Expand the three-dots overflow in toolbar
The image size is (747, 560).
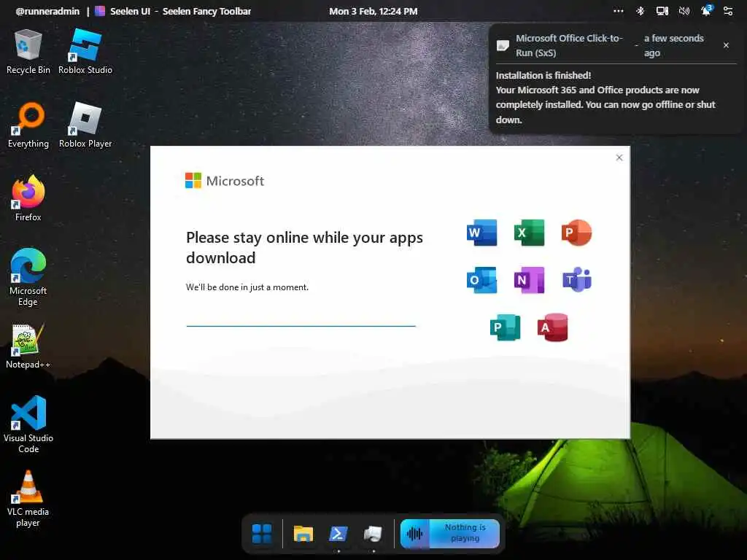point(619,11)
